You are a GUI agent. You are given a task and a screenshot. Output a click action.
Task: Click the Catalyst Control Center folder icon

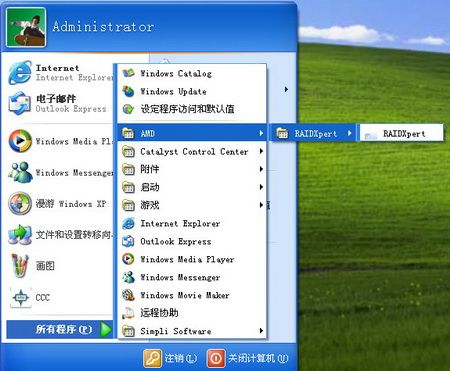tap(128, 151)
